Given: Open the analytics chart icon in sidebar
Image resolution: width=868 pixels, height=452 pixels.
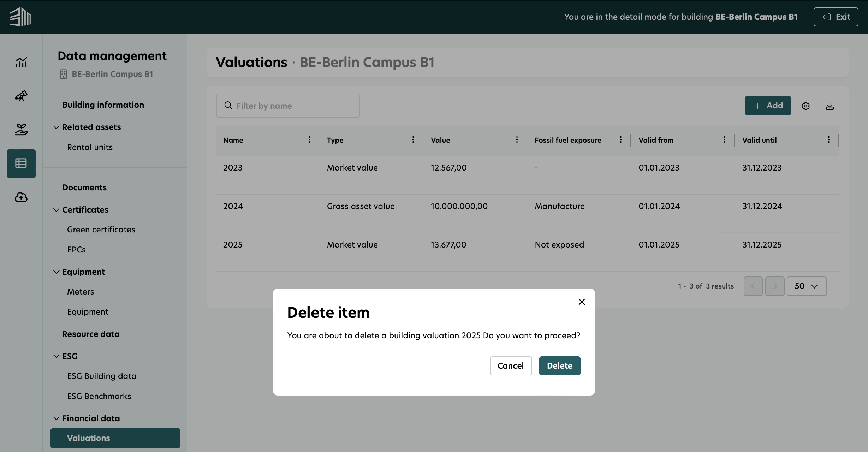Looking at the screenshot, I should (21, 62).
